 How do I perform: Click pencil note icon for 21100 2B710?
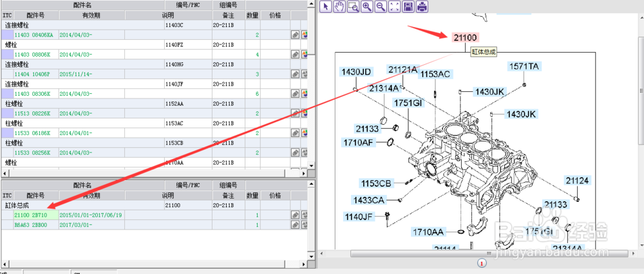coord(295,215)
